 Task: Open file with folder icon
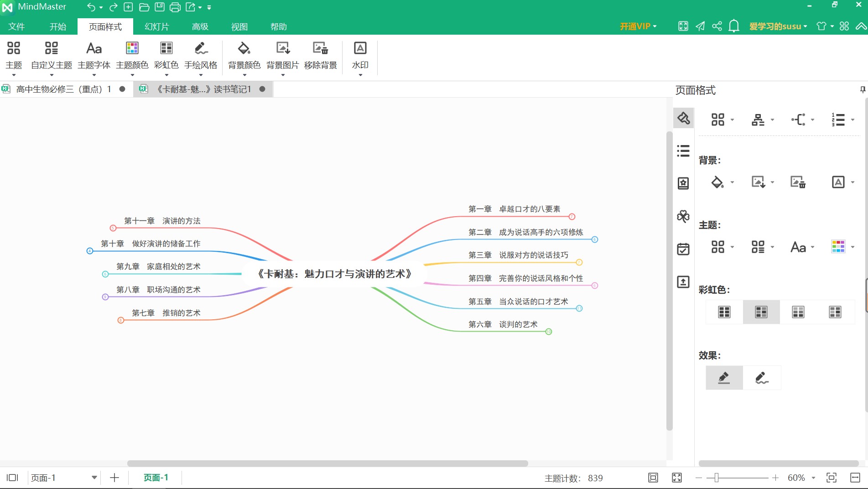pyautogui.click(x=144, y=7)
